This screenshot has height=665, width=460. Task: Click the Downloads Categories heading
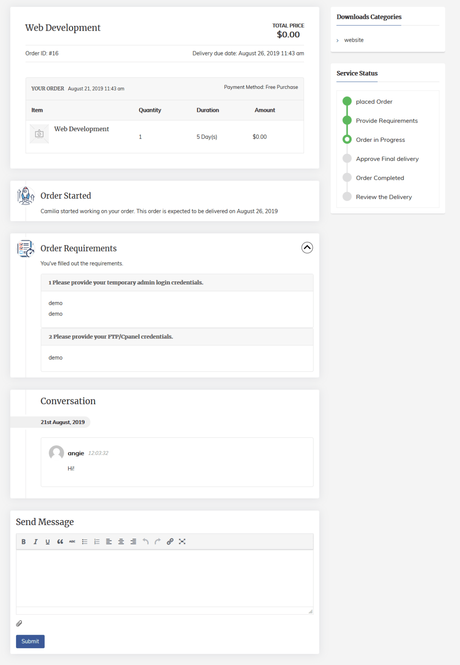[369, 17]
